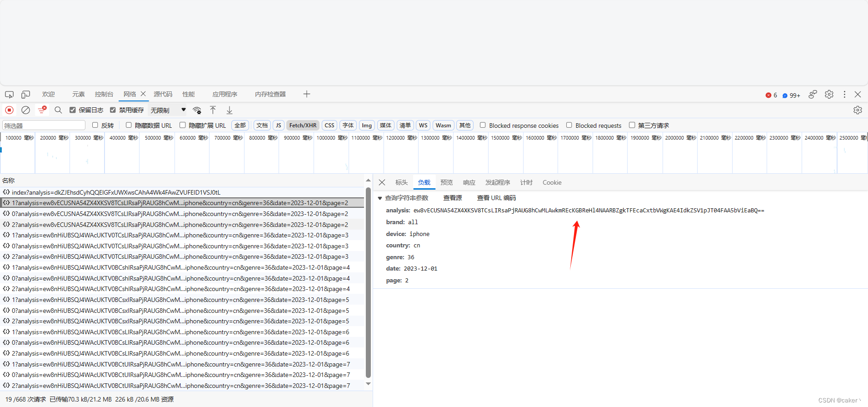Open network conditions wifi icon

point(197,110)
